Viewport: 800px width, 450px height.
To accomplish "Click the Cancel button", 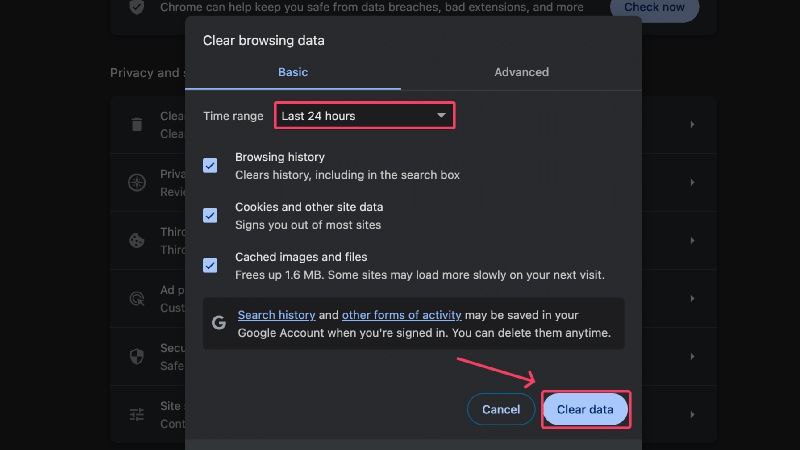I will 501,409.
